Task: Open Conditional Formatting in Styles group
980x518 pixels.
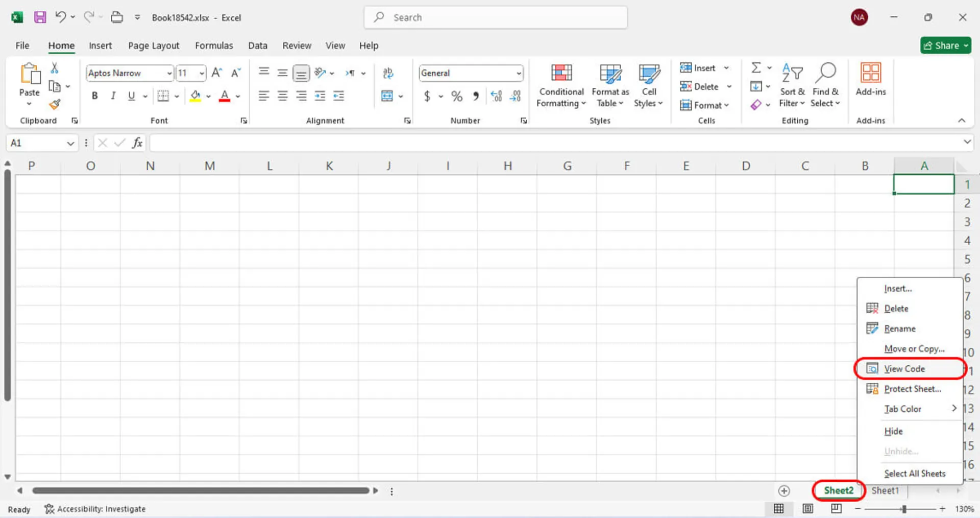Action: (x=561, y=86)
